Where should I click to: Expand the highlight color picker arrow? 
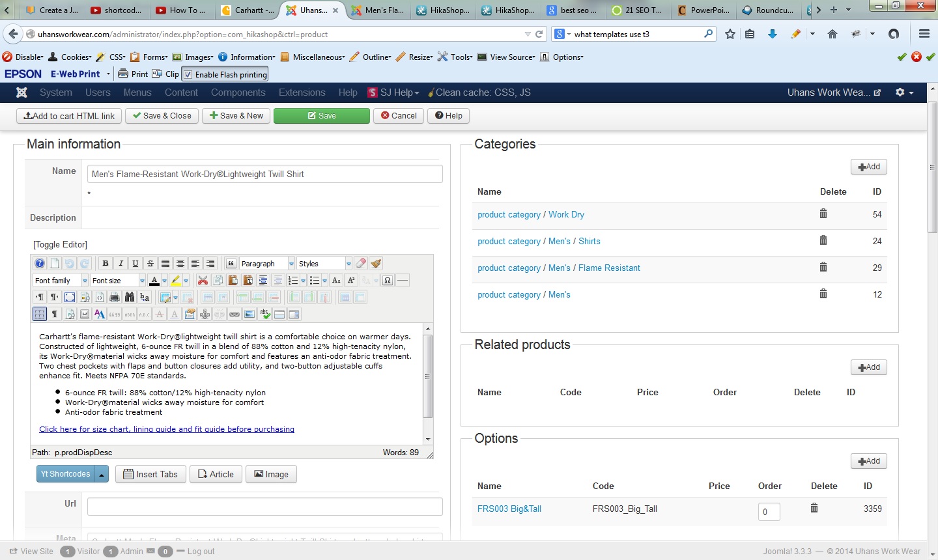tap(186, 281)
